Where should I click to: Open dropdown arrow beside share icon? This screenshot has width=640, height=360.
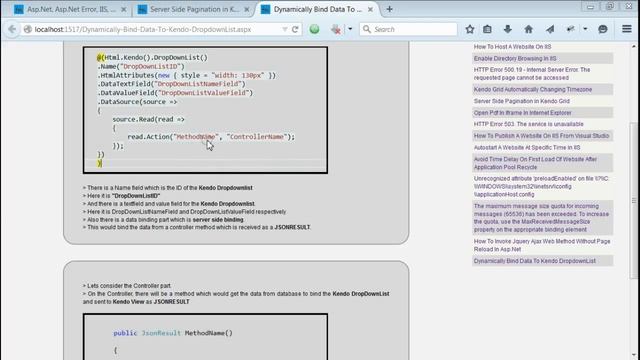[x=585, y=29]
